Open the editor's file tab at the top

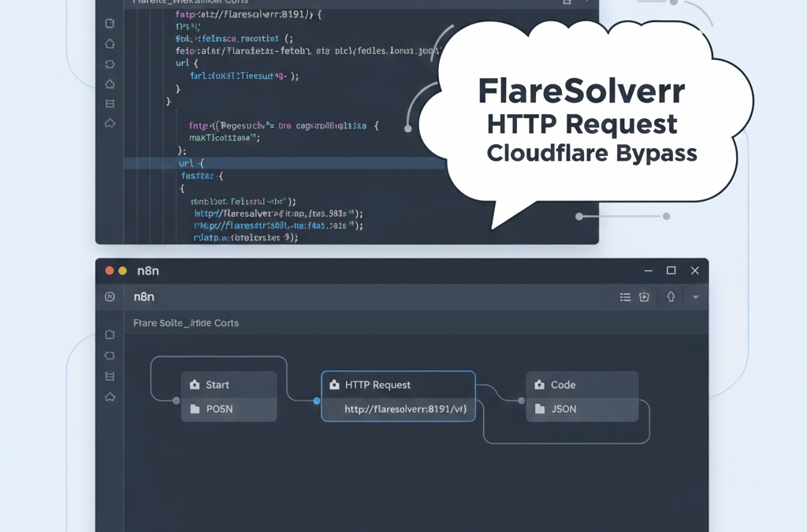(x=188, y=2)
